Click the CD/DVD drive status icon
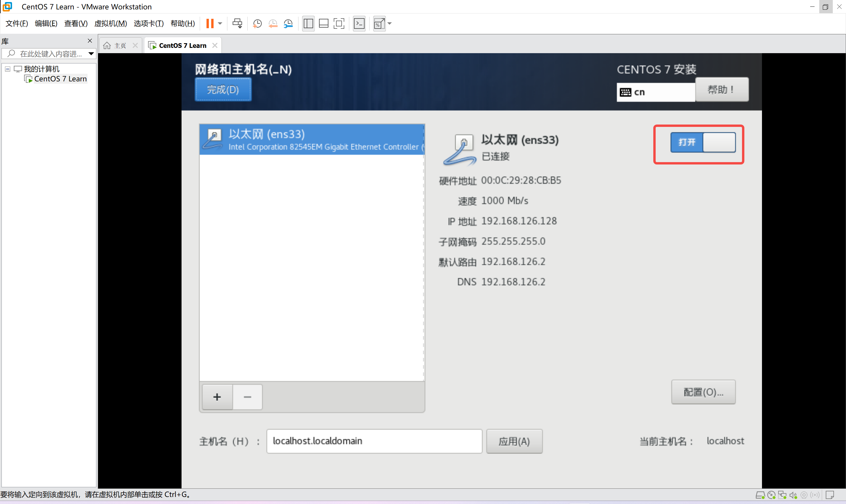846x504 pixels. (x=771, y=495)
